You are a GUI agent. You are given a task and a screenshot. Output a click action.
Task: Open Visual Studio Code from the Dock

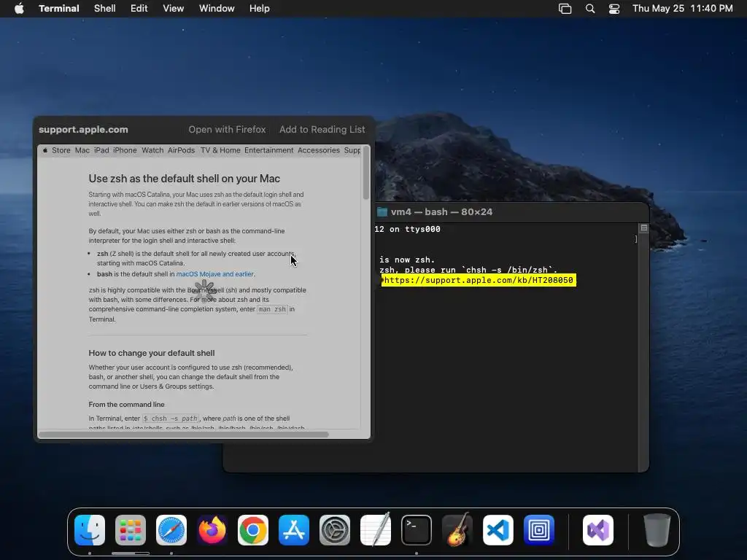(x=498, y=530)
